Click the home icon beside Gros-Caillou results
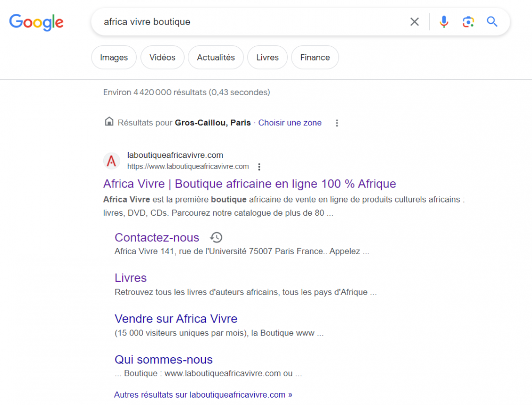Image resolution: width=532 pixels, height=405 pixels. point(108,122)
